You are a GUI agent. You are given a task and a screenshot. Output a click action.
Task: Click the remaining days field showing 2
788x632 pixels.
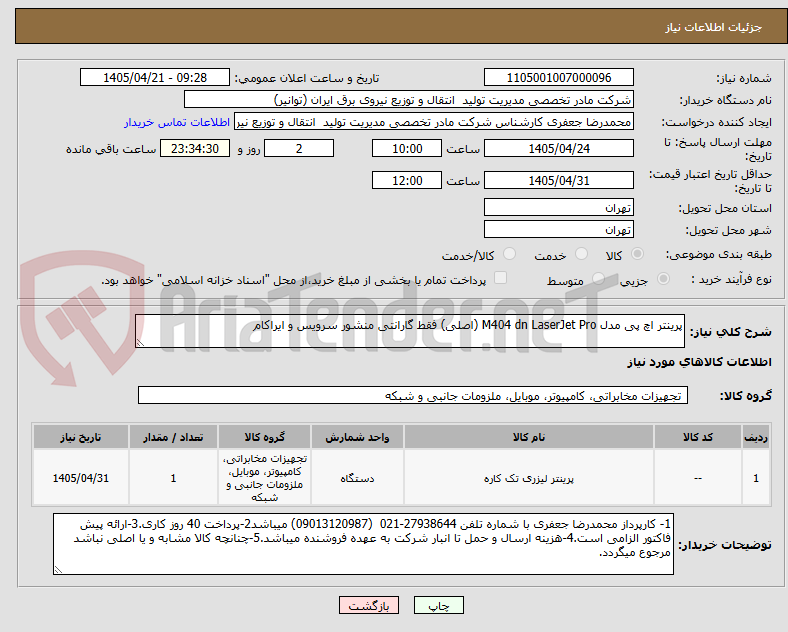(x=299, y=149)
